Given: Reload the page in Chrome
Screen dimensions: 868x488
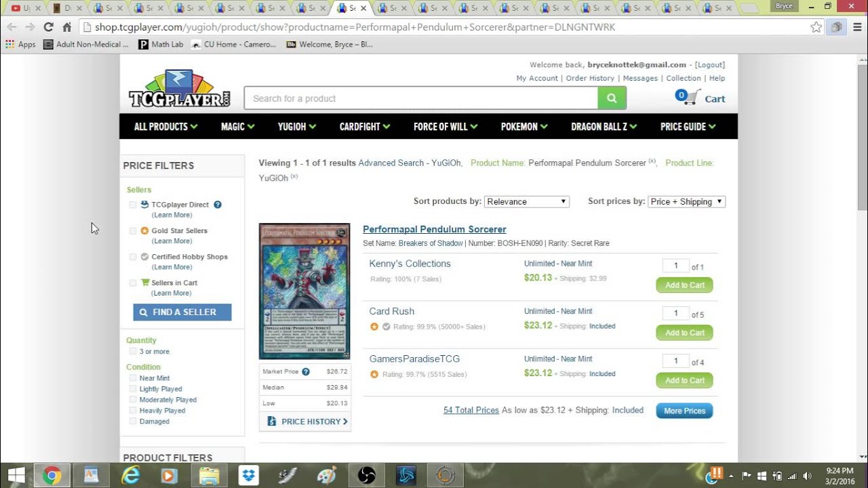Looking at the screenshot, I should [48, 27].
